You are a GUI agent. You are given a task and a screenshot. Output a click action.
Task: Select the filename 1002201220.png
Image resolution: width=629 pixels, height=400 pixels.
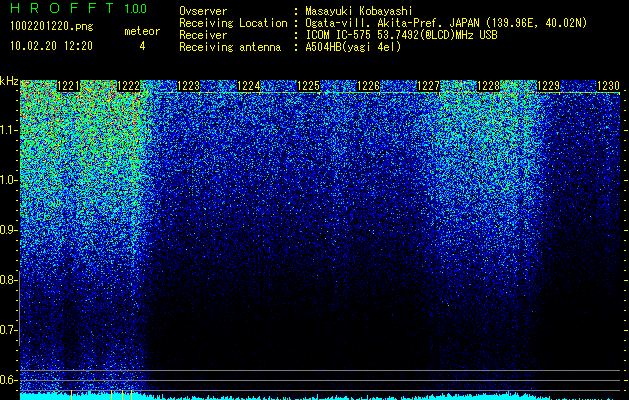tap(52, 27)
